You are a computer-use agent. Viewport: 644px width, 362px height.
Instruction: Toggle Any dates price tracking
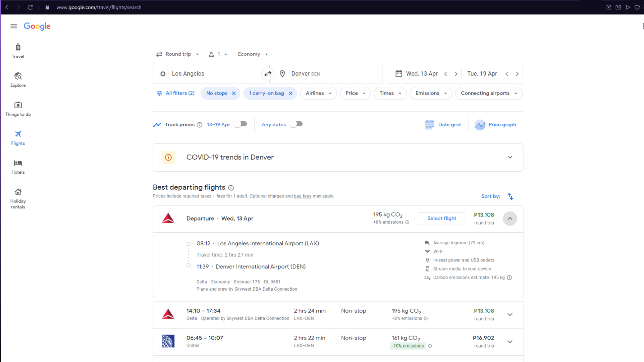tap(296, 124)
